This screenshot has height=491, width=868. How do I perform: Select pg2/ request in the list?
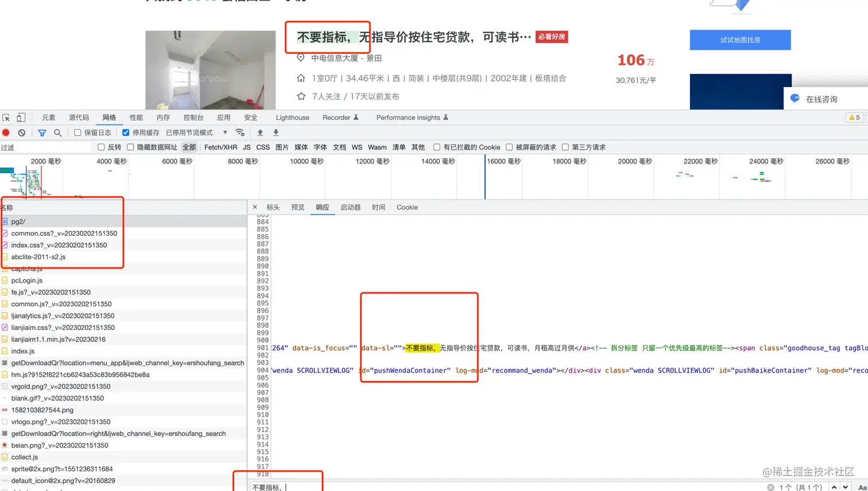pos(123,221)
